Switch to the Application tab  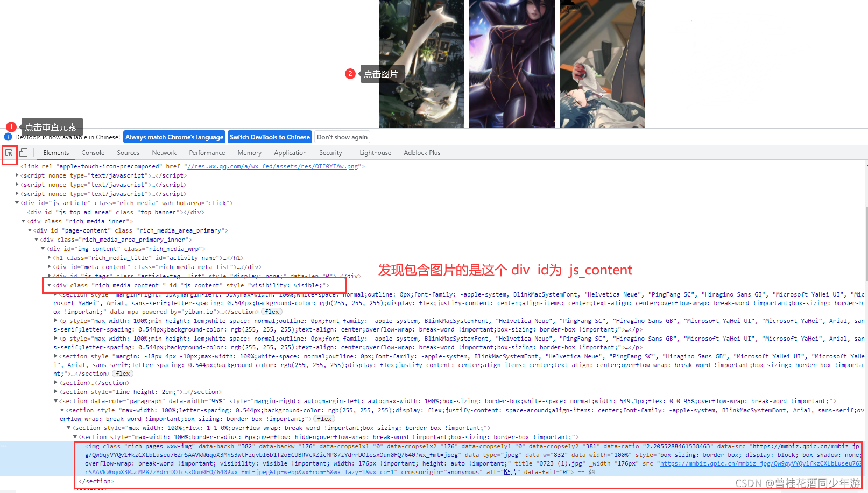point(290,153)
